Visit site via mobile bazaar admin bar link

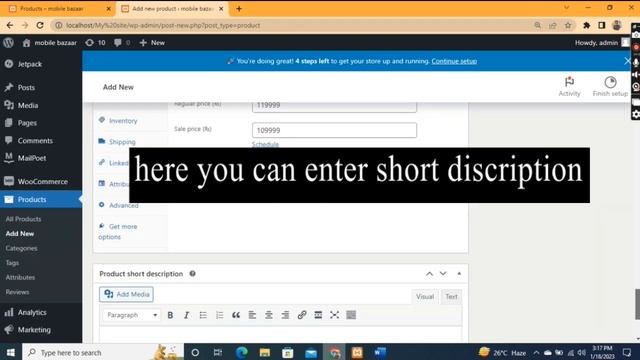point(49,42)
